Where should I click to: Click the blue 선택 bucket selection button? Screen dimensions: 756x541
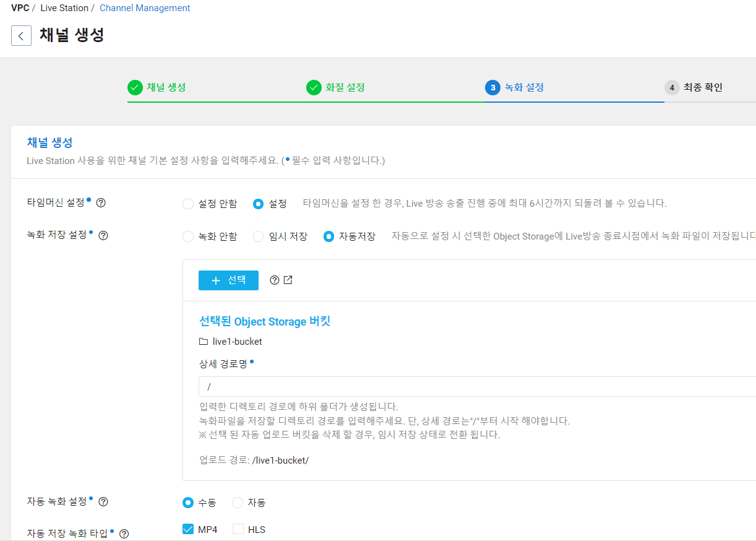(228, 280)
